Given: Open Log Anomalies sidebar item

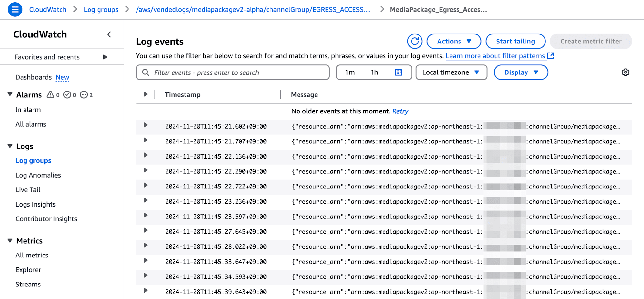Looking at the screenshot, I should [38, 175].
